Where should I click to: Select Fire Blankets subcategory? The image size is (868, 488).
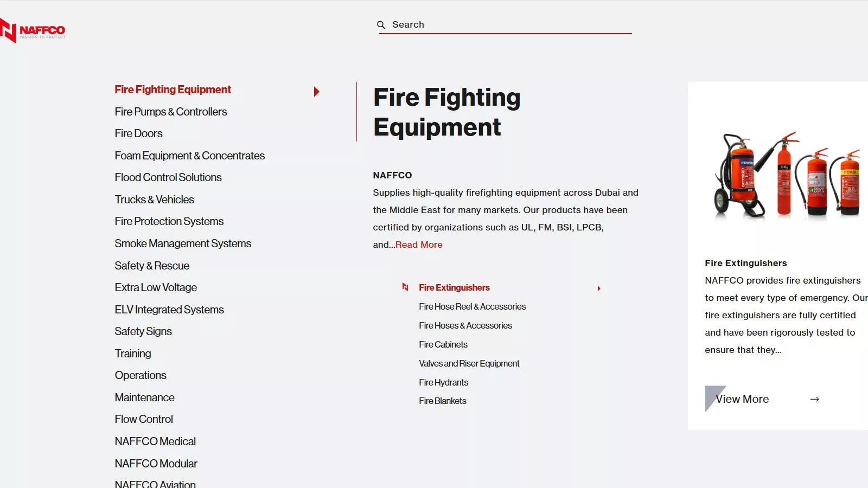coord(443,401)
